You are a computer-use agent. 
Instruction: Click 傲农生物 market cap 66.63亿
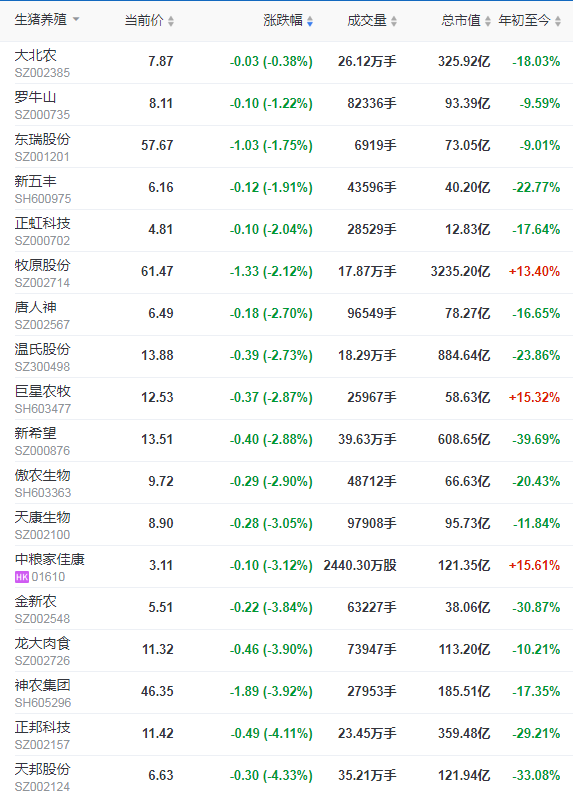click(468, 481)
